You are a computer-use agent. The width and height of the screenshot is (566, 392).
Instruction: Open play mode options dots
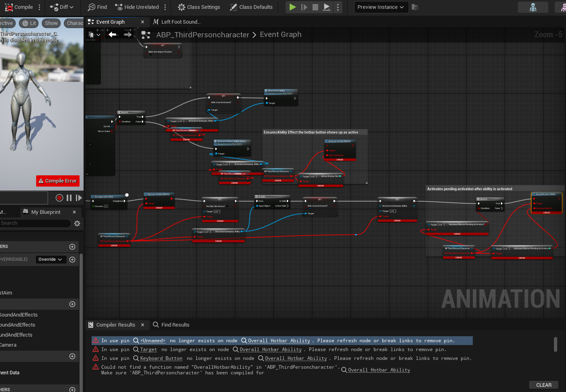[x=338, y=7]
